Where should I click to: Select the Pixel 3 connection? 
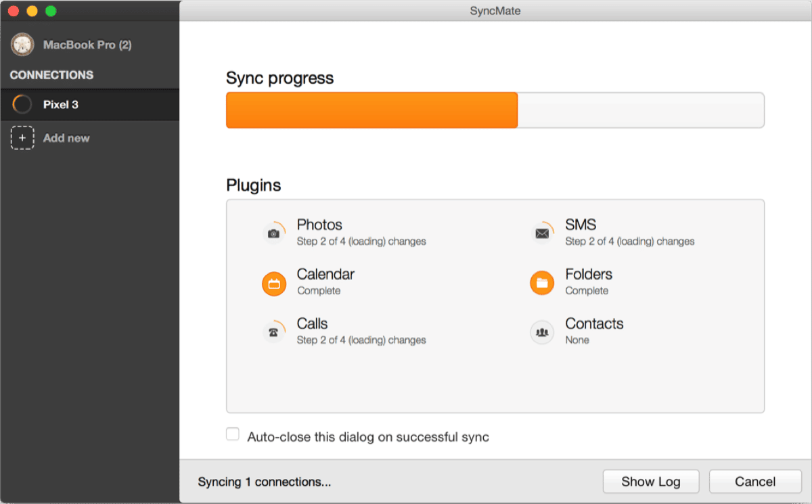[x=61, y=105]
